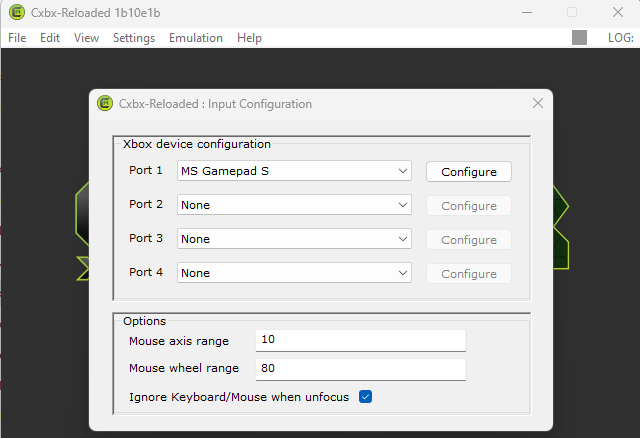Maximize the Cxbx-Reloaded main window
The image size is (640, 438).
click(572, 12)
